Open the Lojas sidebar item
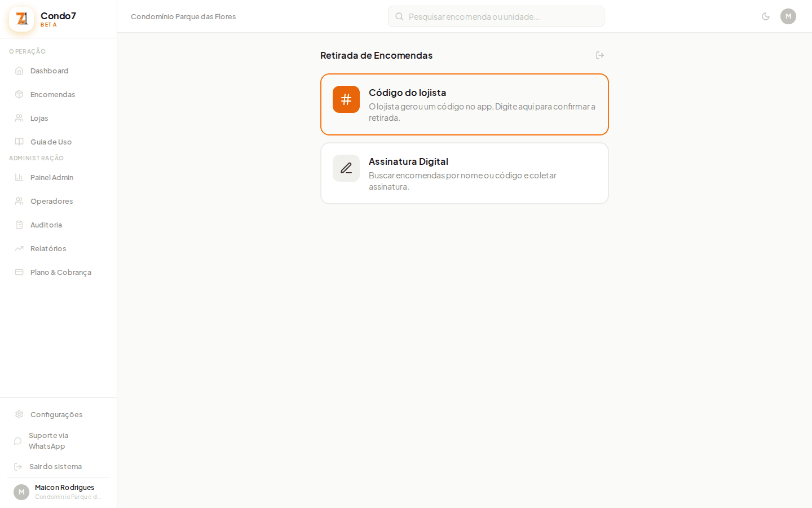Screen dimensions: 812x508 (x=39, y=118)
